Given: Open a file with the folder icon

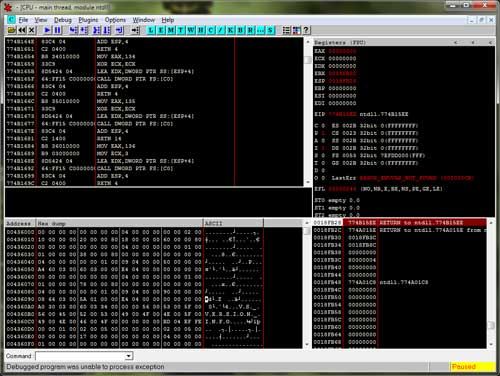Looking at the screenshot, I should click(x=12, y=30).
